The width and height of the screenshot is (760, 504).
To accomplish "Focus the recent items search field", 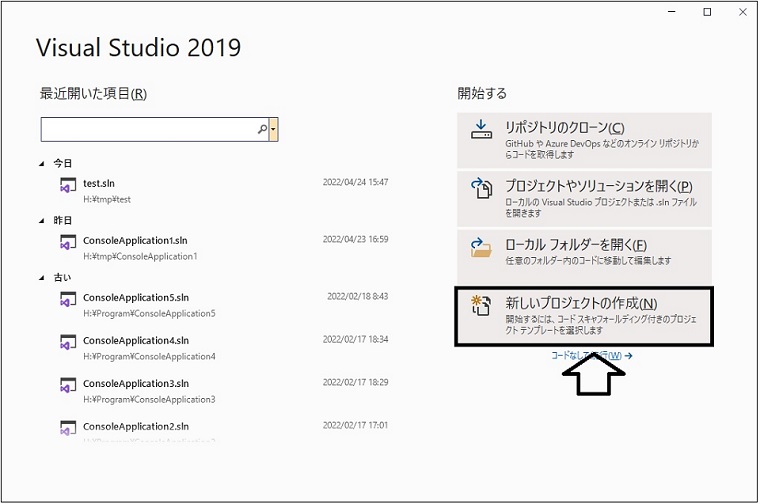I will pos(148,129).
